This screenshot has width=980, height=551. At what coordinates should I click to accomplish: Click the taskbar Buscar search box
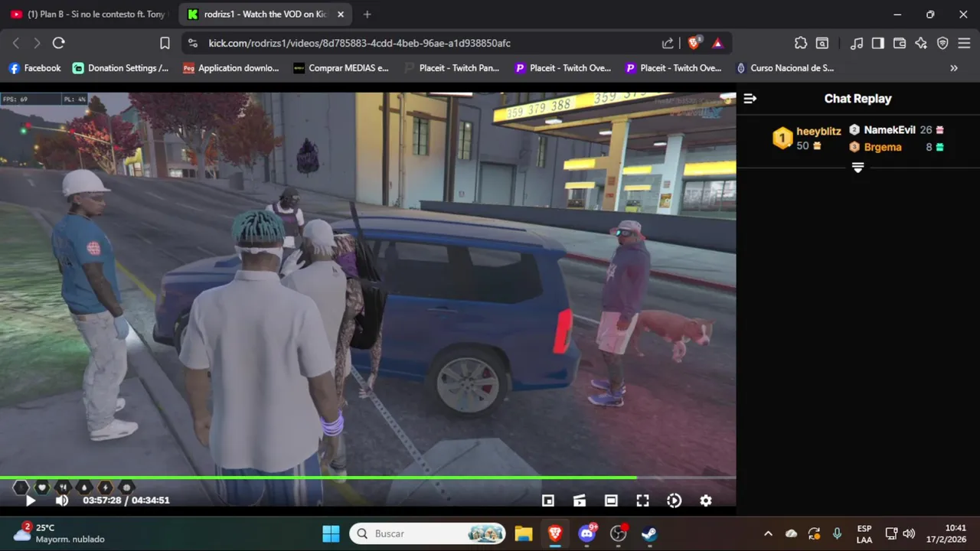pyautogui.click(x=427, y=533)
